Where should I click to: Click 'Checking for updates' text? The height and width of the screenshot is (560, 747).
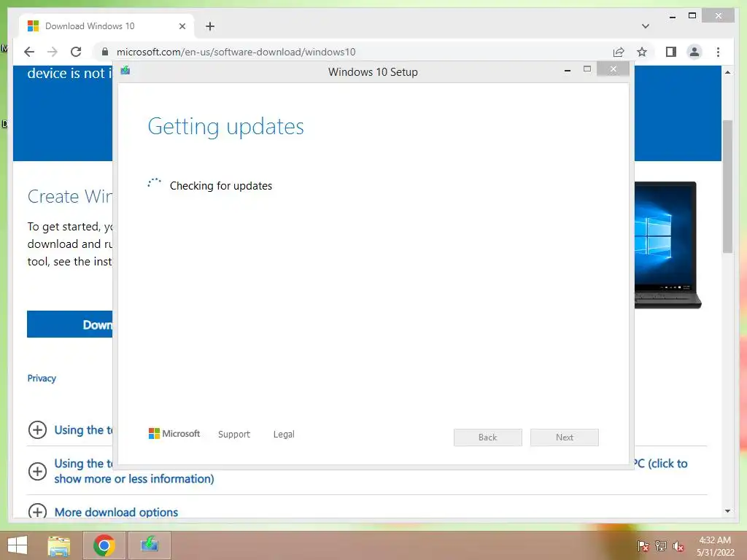[x=221, y=186]
